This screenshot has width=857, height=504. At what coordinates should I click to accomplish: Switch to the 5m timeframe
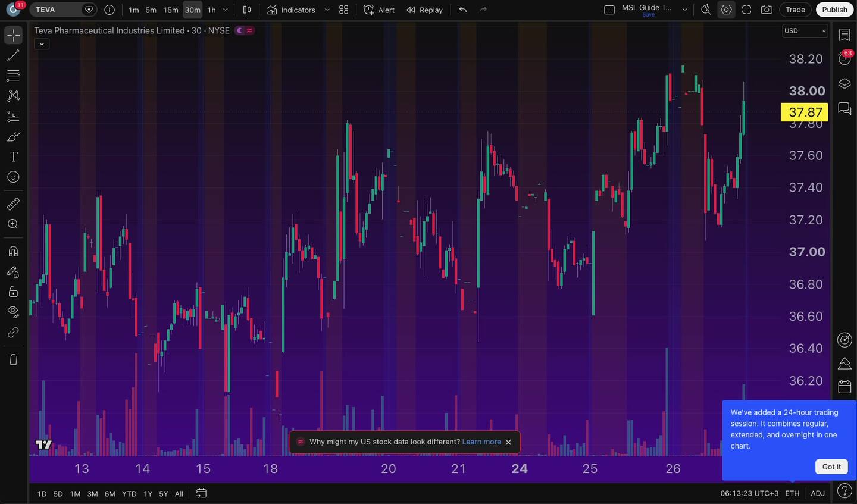[x=151, y=10]
